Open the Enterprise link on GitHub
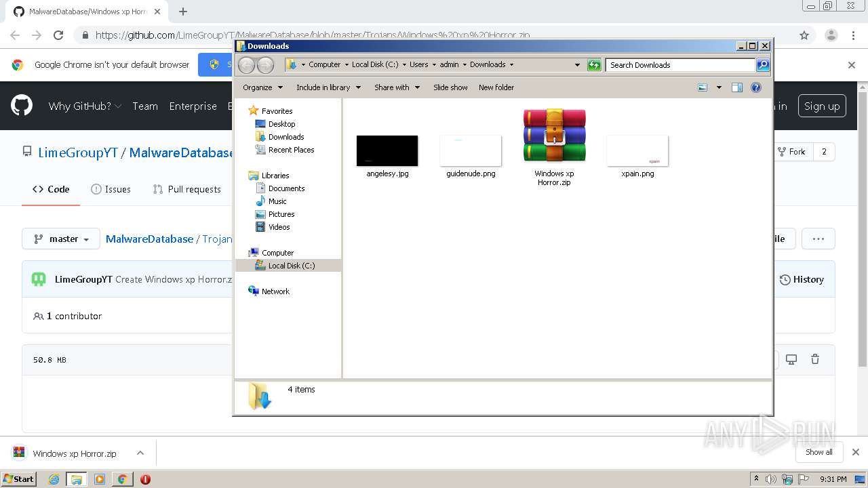The image size is (868, 488). (193, 106)
